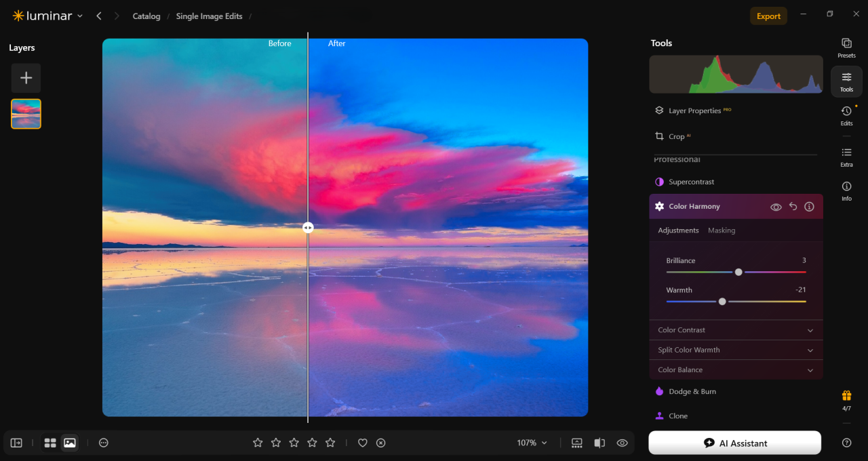
Task: Add a new layer with plus button
Action: coord(26,78)
